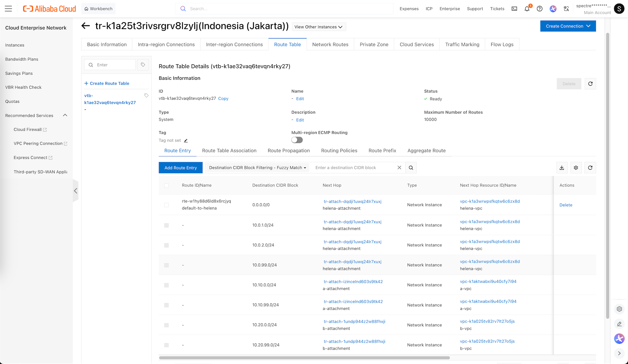Open the Route Propagation tab
Image resolution: width=628 pixels, height=364 pixels.
click(x=288, y=151)
